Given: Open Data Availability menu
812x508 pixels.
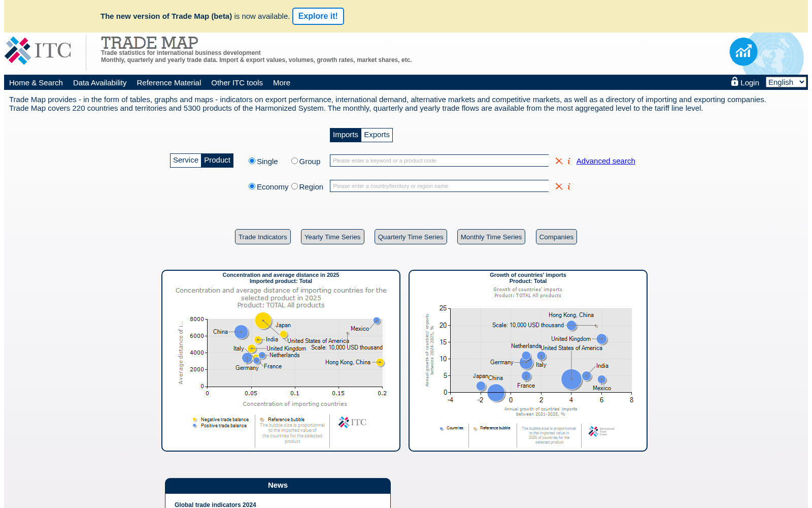Looking at the screenshot, I should (99, 83).
